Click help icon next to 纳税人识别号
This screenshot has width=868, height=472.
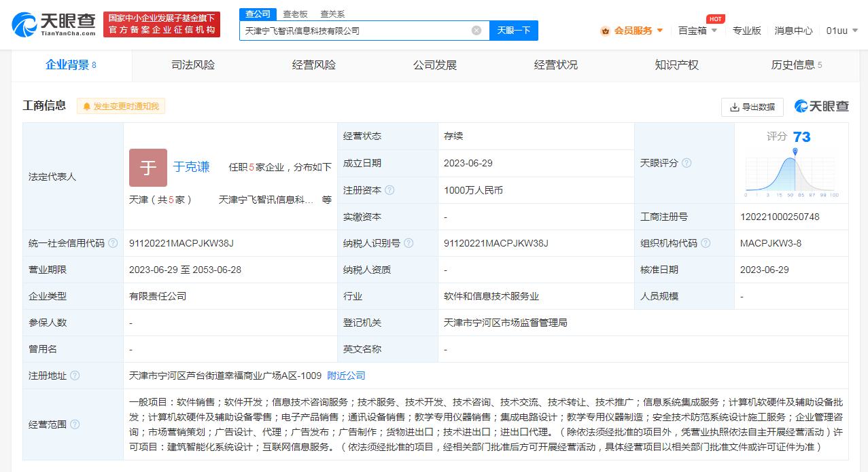point(409,243)
